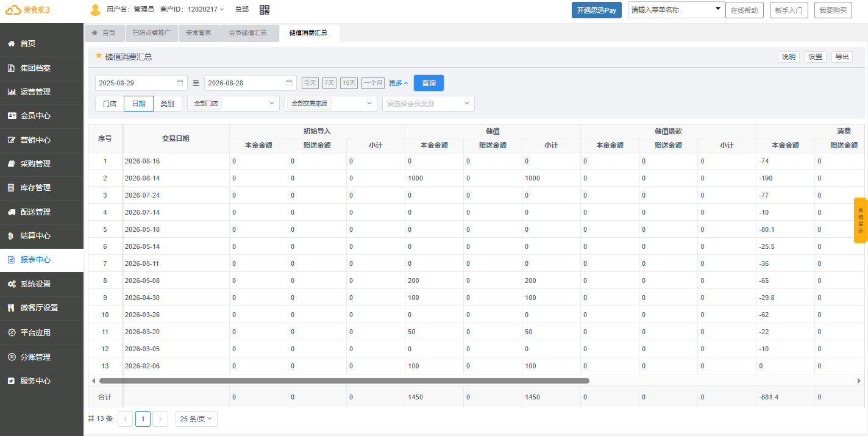Click the 运营管理 chart icon
This screenshot has width=868, height=436.
click(11, 92)
